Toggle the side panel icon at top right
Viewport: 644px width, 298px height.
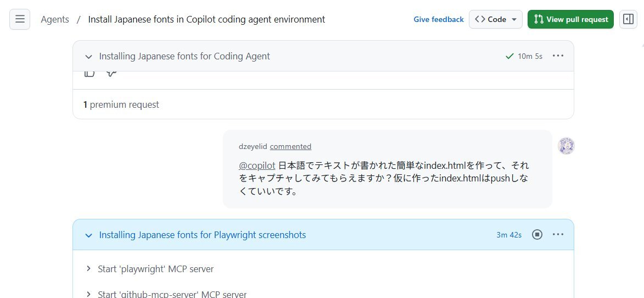(x=628, y=19)
